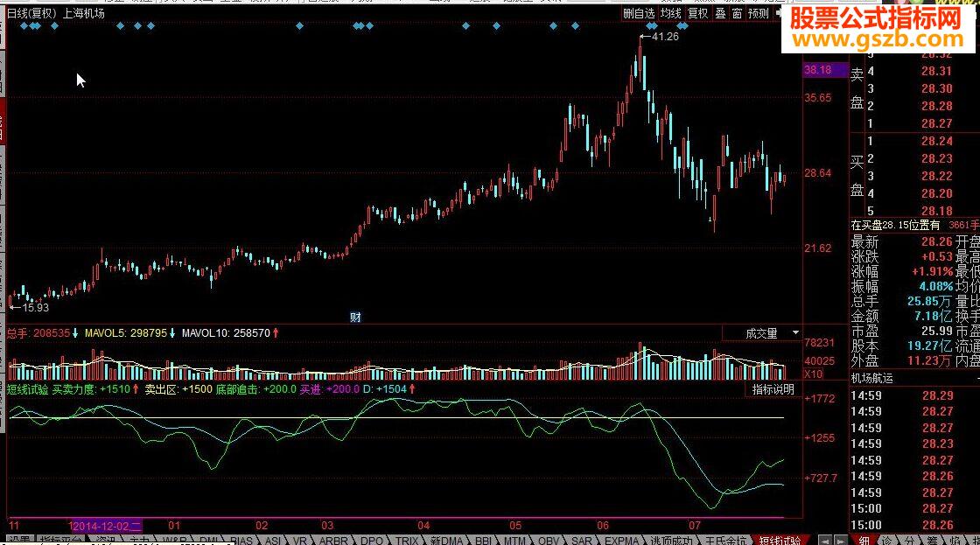Click the 叠 overlay button

[721, 13]
